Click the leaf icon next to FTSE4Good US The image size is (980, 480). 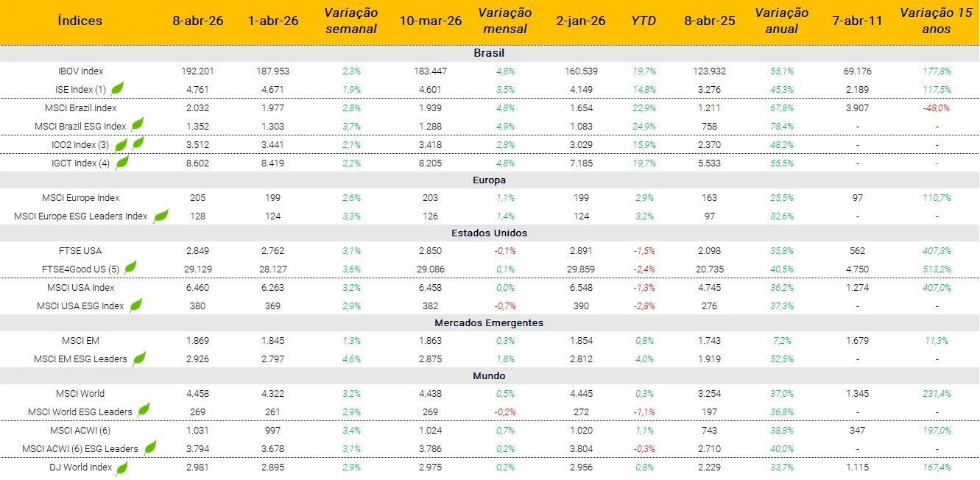130,268
